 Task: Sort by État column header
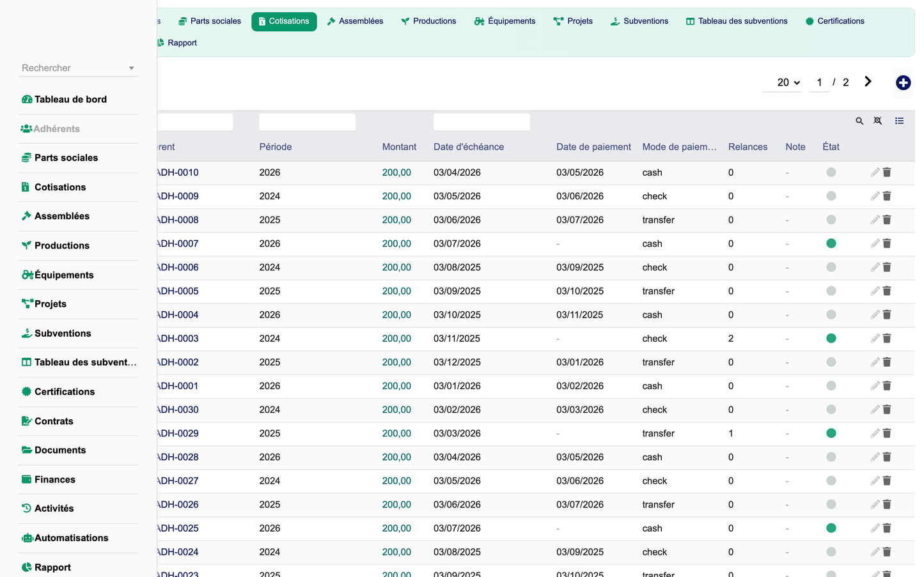[x=831, y=147]
